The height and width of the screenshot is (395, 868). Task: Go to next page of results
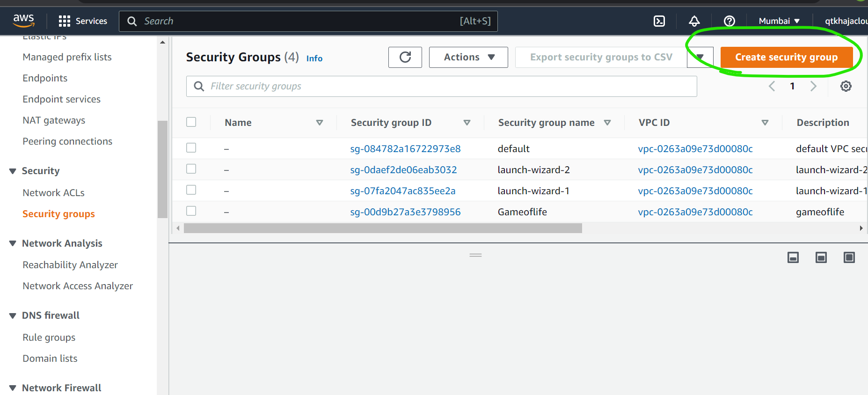(813, 86)
